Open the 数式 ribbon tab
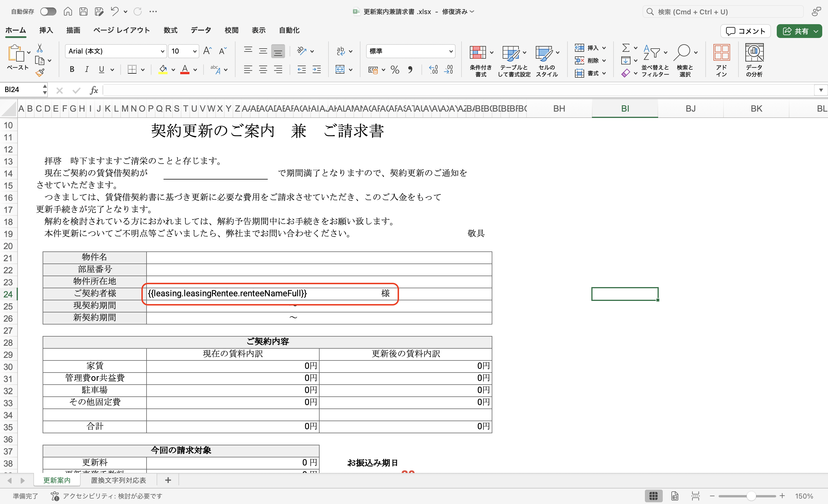The image size is (828, 504). coord(170,30)
